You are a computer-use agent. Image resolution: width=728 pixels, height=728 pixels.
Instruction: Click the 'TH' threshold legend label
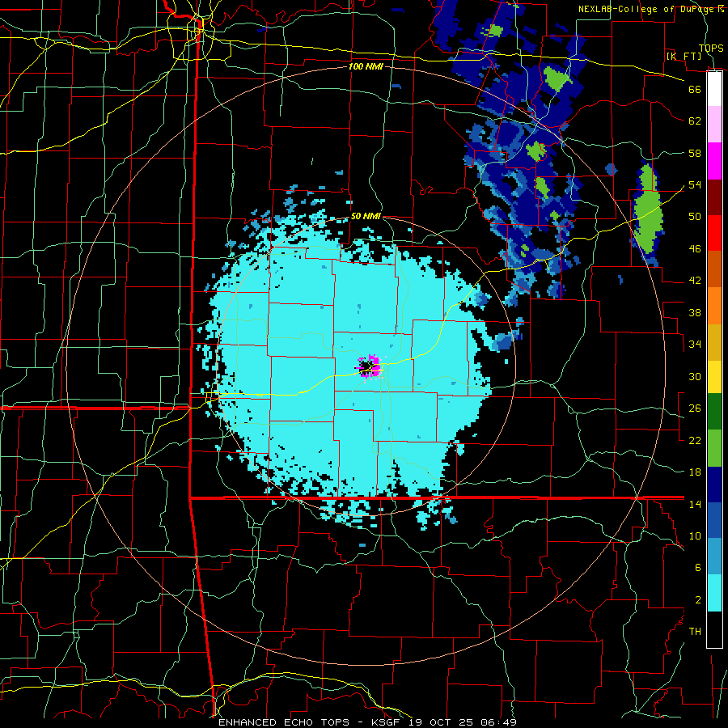pyautogui.click(x=695, y=632)
